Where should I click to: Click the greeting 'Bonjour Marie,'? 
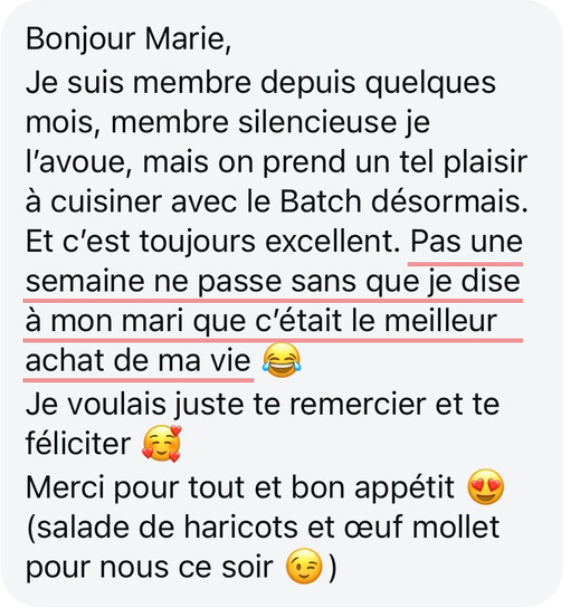[x=128, y=40]
